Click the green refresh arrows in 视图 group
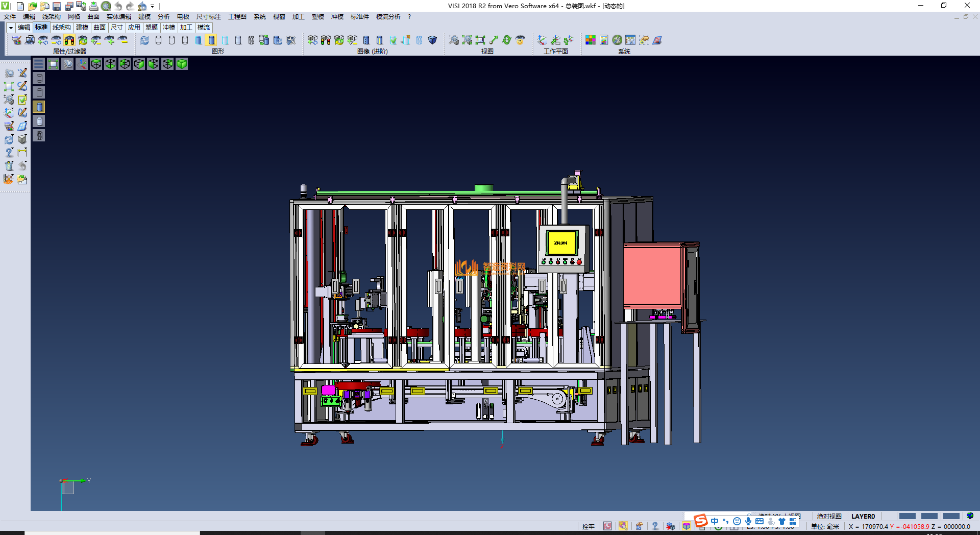 [x=507, y=40]
